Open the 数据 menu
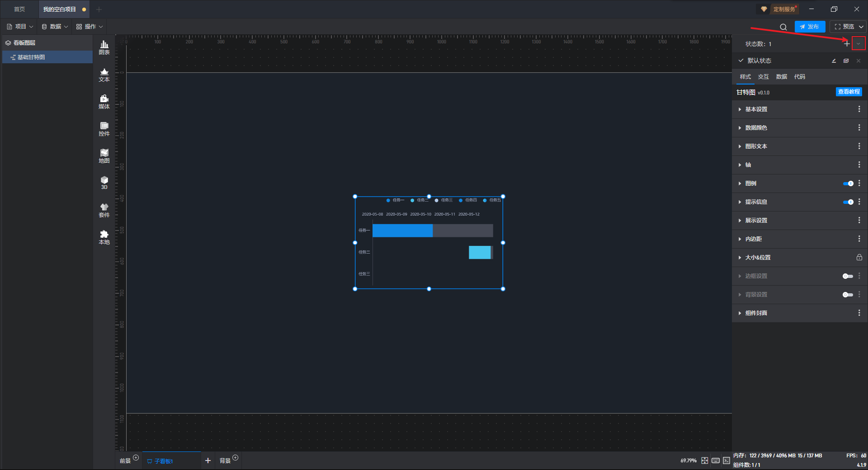 click(x=55, y=27)
